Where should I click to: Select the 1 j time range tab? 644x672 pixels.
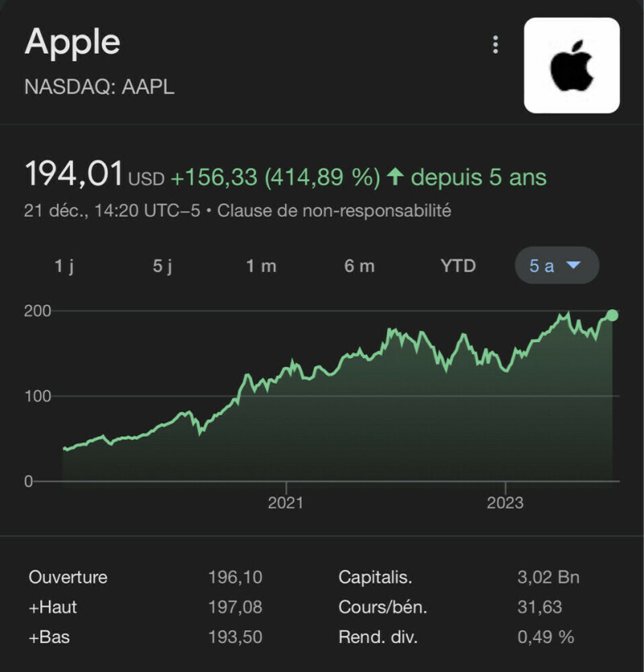[x=64, y=266]
